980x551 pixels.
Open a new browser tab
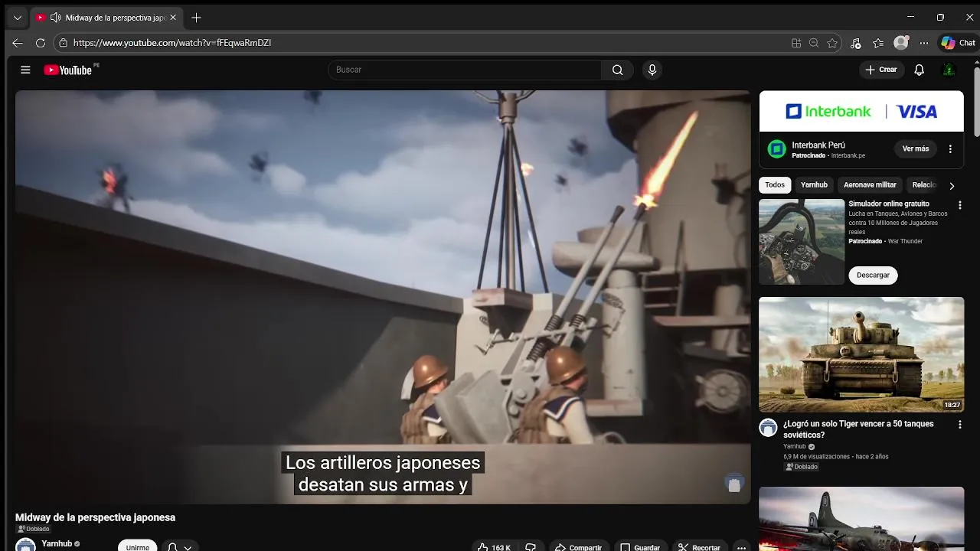point(196,18)
